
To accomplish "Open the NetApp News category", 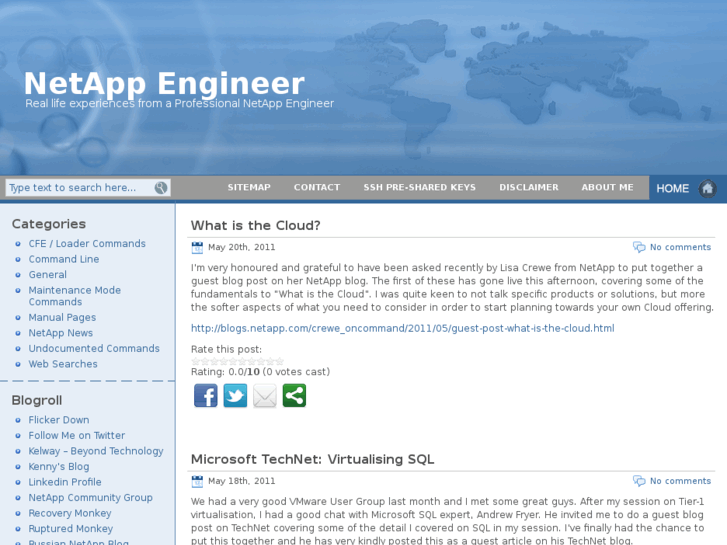I will pyautogui.click(x=61, y=333).
